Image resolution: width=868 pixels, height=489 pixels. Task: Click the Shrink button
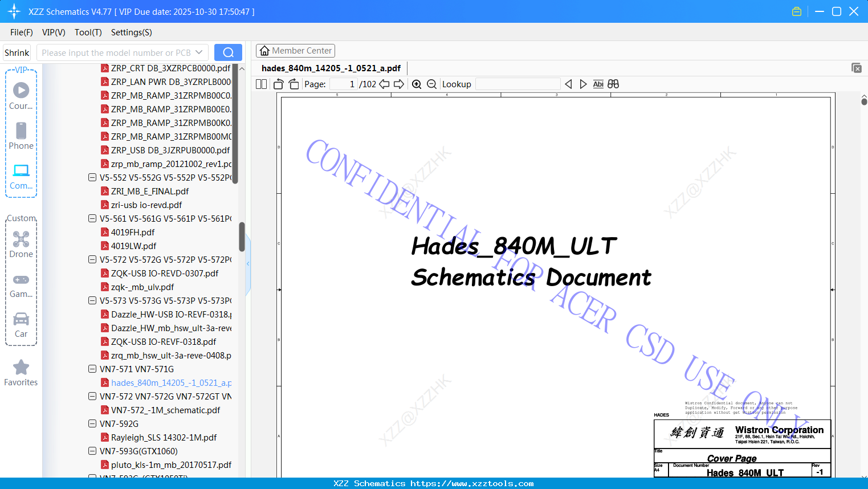(17, 52)
